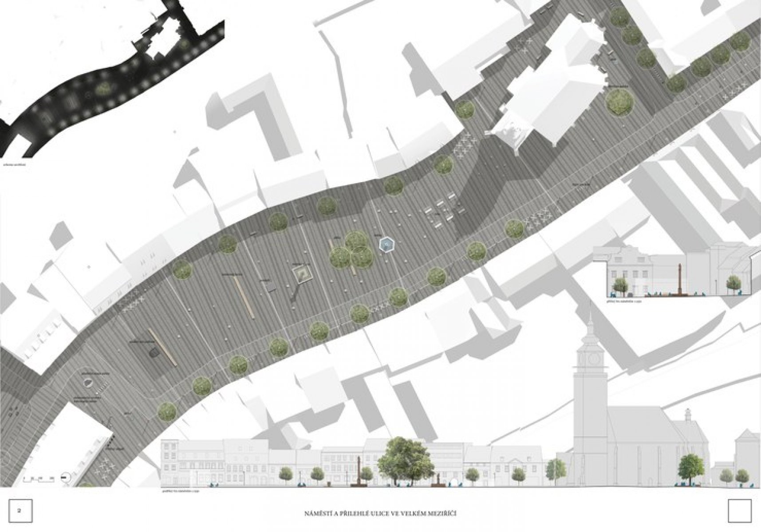Click the page number 2 box
The image size is (761, 532).
(x=20, y=510)
